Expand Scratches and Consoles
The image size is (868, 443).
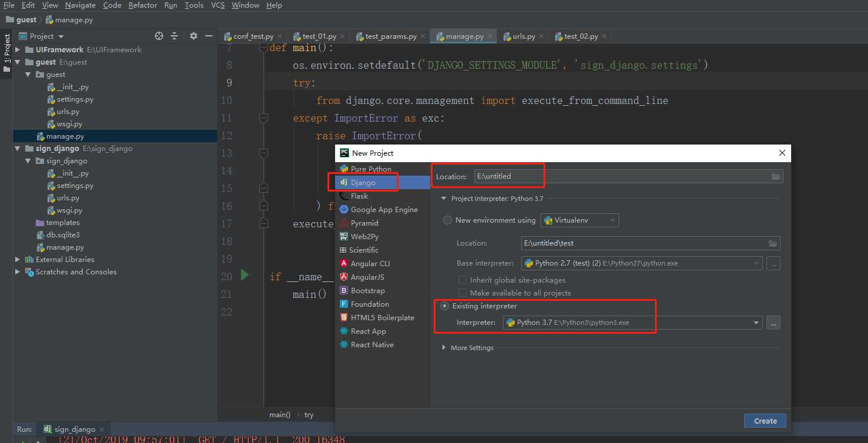tap(18, 272)
